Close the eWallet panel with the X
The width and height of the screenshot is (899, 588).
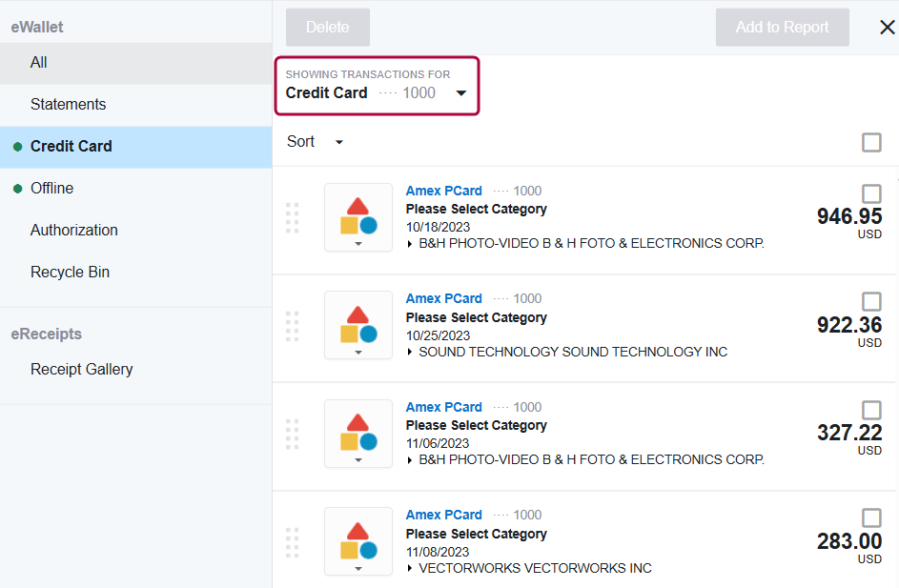coord(887,28)
